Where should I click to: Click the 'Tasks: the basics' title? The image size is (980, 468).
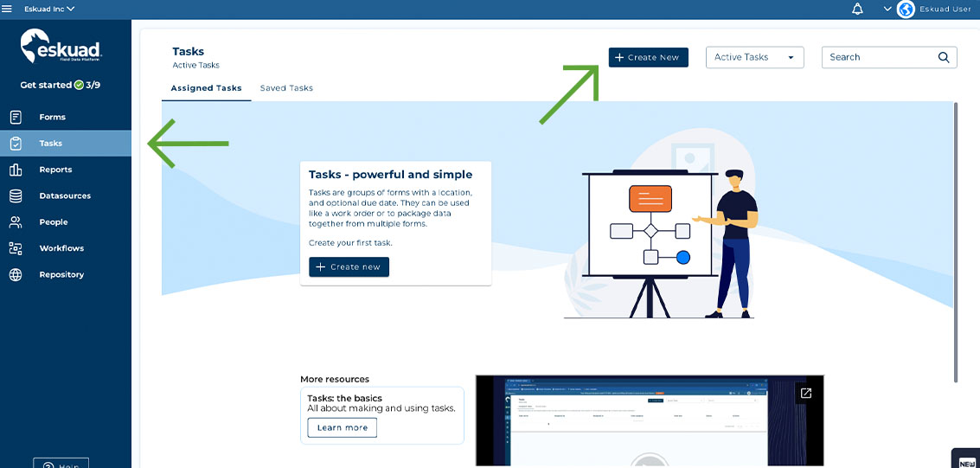pyautogui.click(x=344, y=398)
